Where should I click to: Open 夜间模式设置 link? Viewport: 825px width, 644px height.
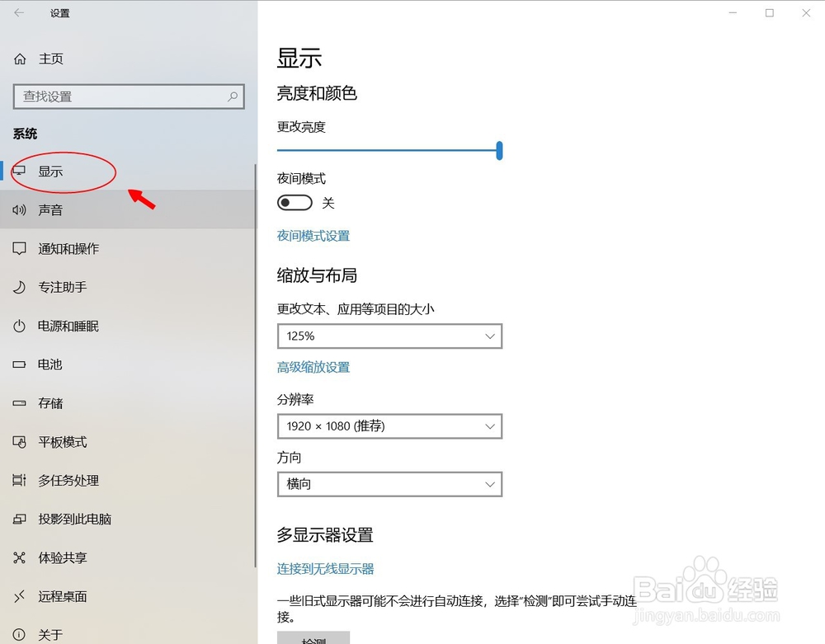point(313,235)
